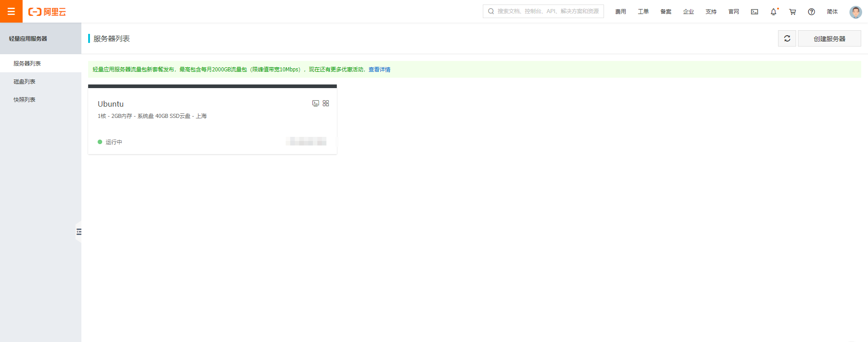Viewport: 868px width, 342px height.
Task: Open 官网 link in top bar
Action: click(x=734, y=12)
